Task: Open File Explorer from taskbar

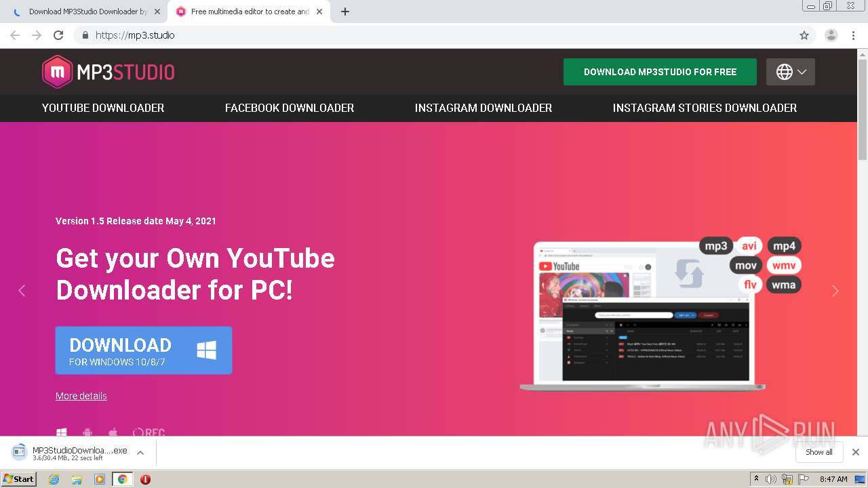Action: [x=77, y=479]
